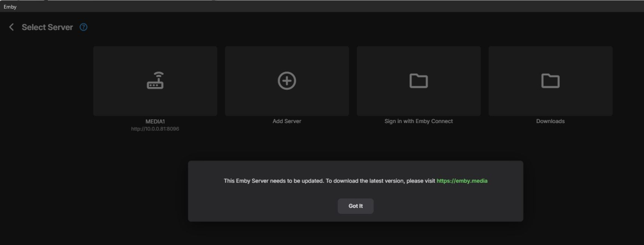Click the Sign in with Emby Connect label

(419, 121)
